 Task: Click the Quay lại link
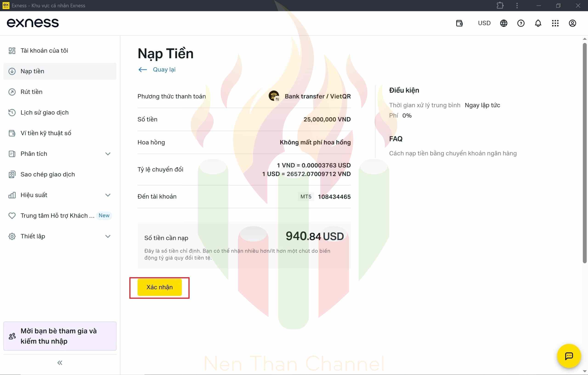point(164,70)
